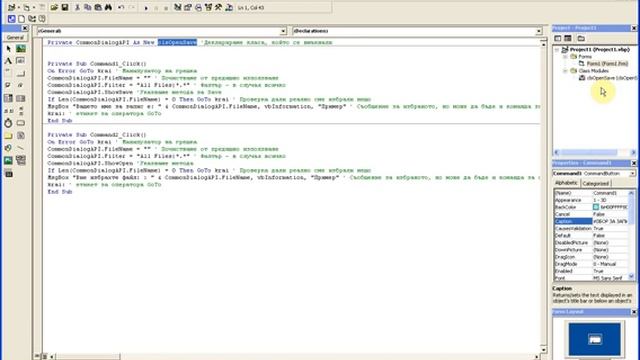Toggle Procedure View at the code window's bottom left
This screenshot has height=360, width=640.
[x=38, y=356]
